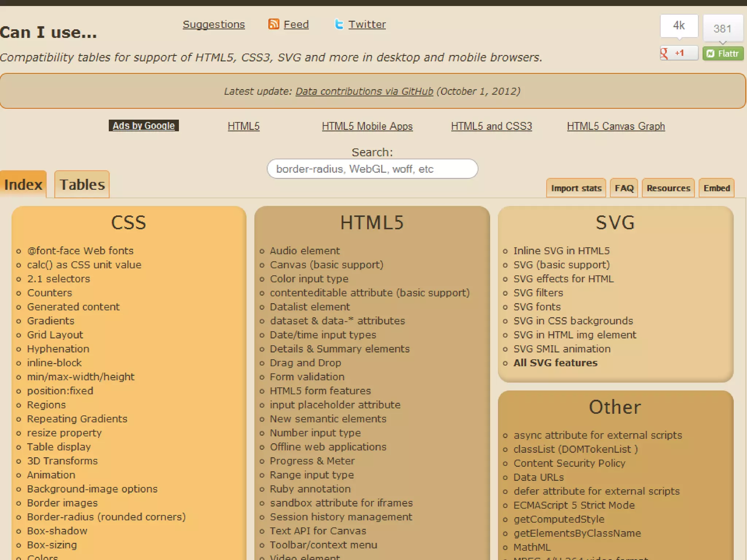Open the HTML5 Canvas Graph ad link
The height and width of the screenshot is (560, 747).
coord(616,126)
